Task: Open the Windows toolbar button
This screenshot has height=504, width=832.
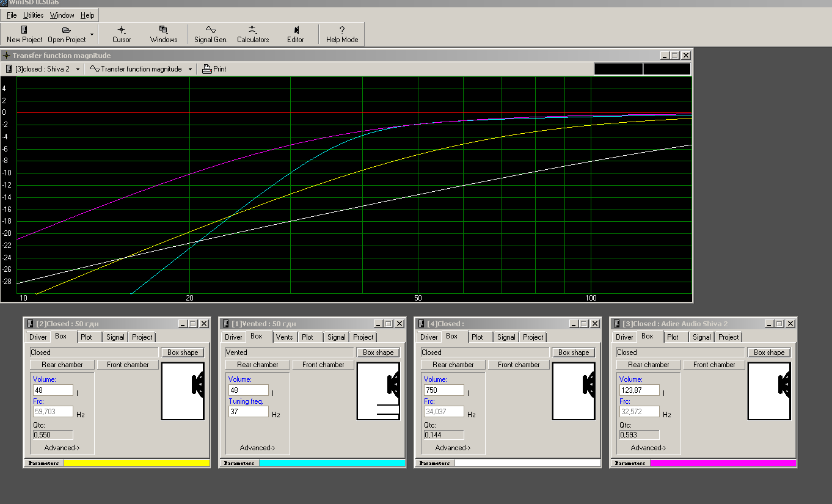Action: tap(164, 30)
